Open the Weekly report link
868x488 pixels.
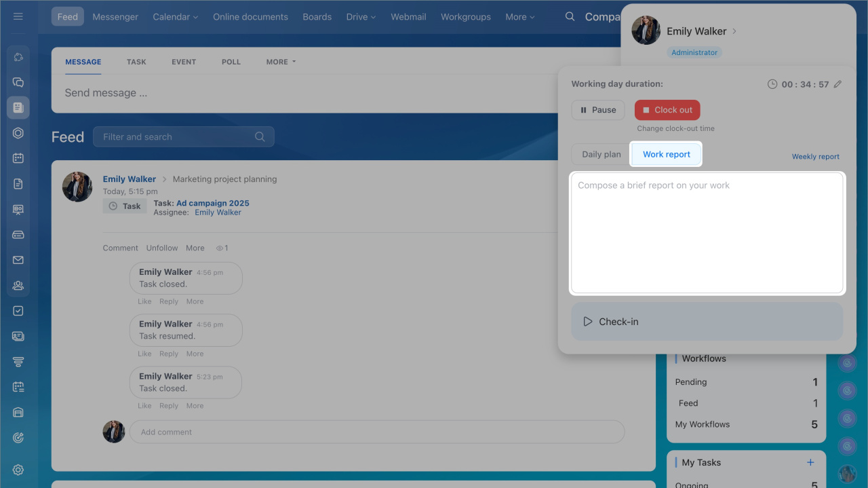click(815, 157)
